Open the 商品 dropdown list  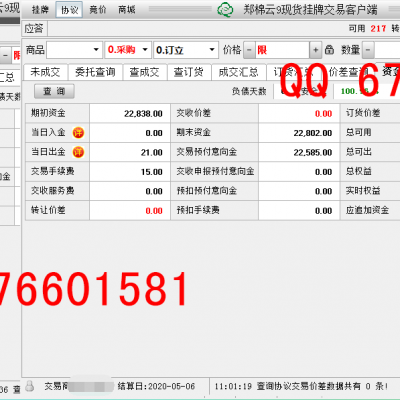96,50
